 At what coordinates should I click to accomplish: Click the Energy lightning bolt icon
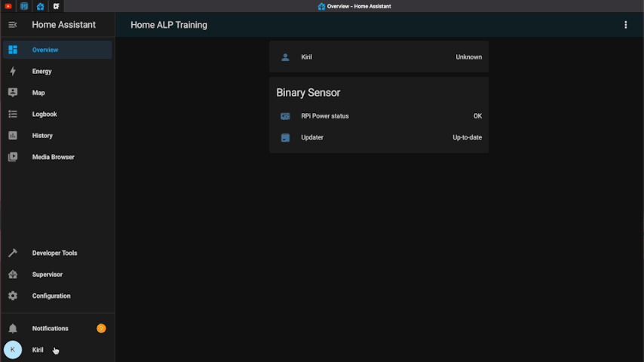(x=13, y=71)
